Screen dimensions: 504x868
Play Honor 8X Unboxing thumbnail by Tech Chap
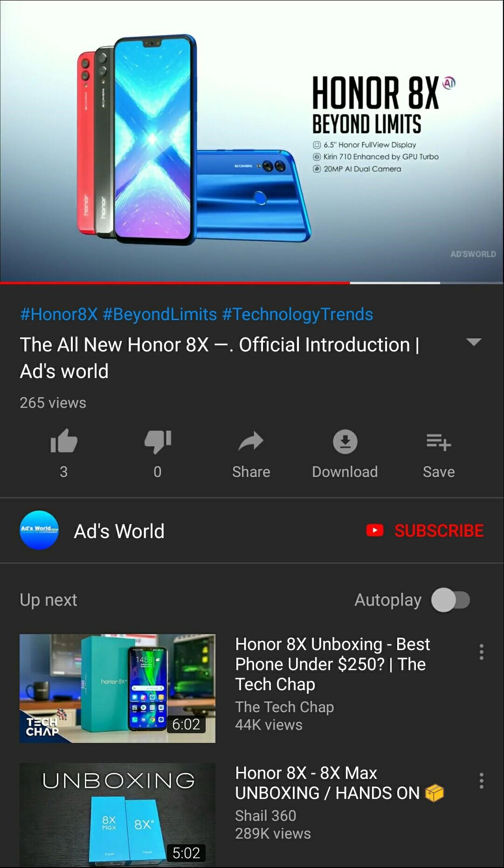pyautogui.click(x=117, y=688)
